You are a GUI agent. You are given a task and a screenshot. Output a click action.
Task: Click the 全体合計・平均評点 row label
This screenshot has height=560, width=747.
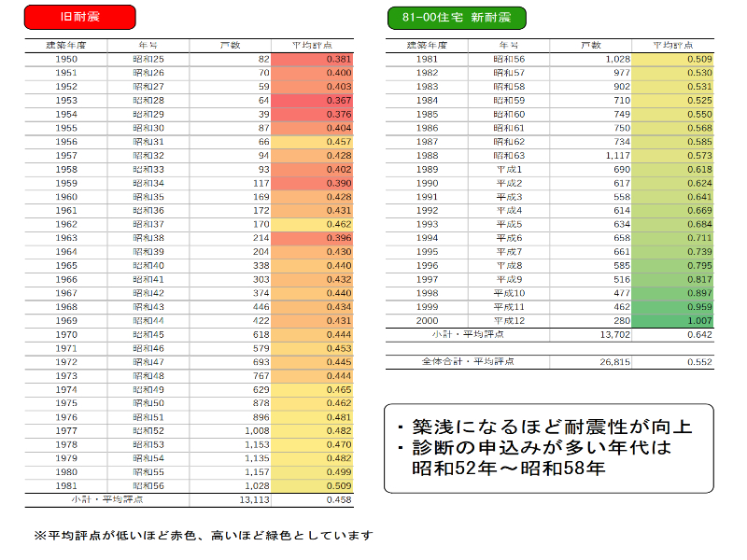tap(468, 361)
